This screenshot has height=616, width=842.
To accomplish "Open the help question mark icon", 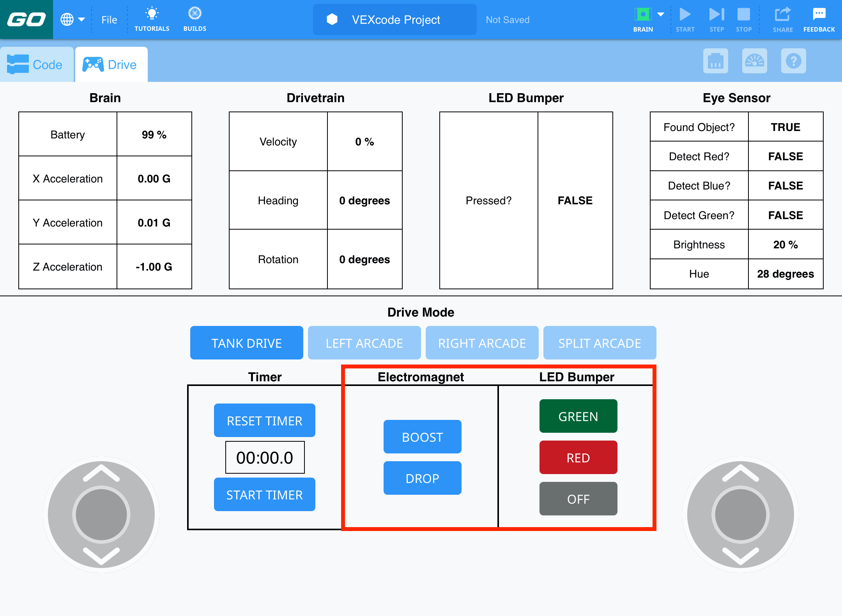I will (x=793, y=61).
